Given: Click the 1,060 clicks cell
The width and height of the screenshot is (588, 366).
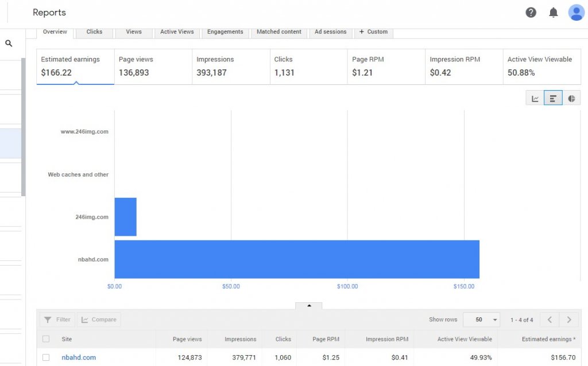Looking at the screenshot, I should [283, 357].
